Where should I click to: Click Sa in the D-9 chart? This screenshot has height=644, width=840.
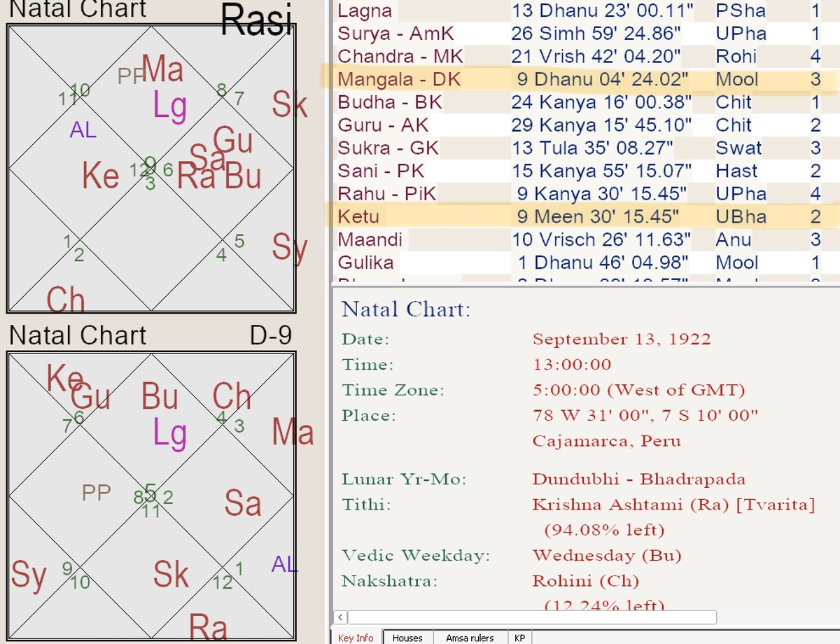click(243, 503)
